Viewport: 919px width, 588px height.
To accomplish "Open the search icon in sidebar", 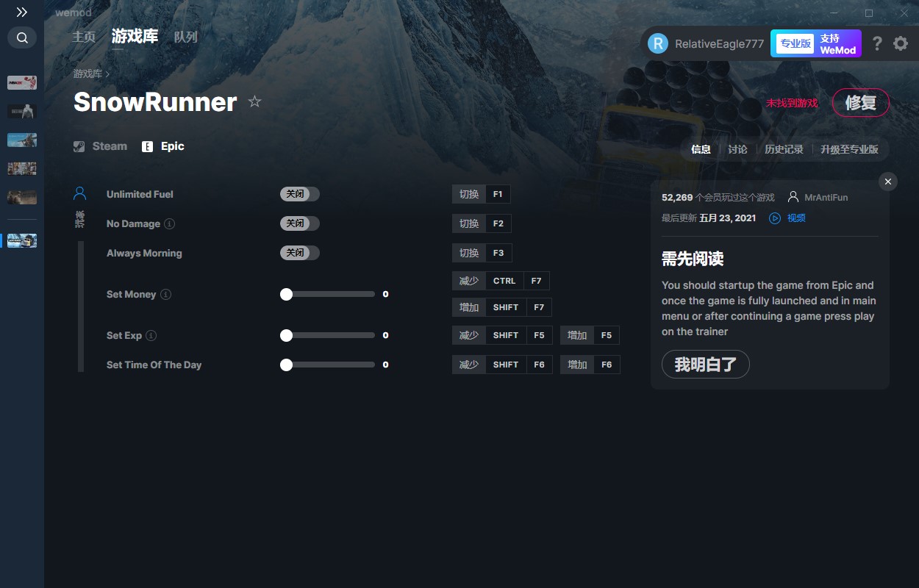I will (x=22, y=37).
